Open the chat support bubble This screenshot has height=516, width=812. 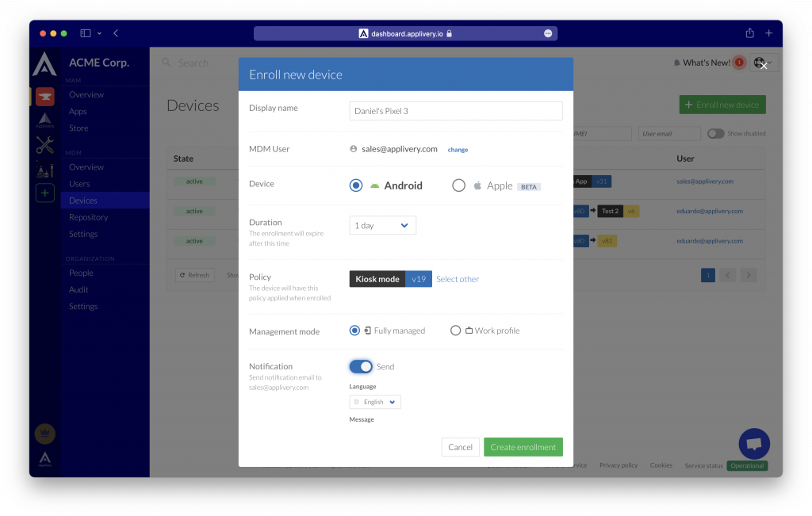click(x=754, y=444)
